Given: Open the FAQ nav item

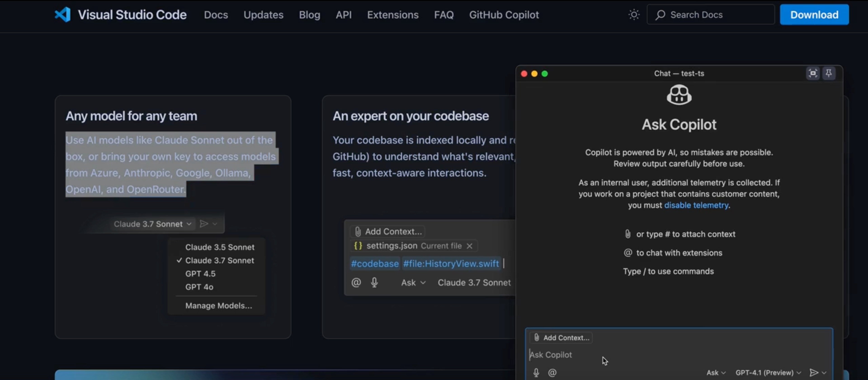Looking at the screenshot, I should [444, 15].
